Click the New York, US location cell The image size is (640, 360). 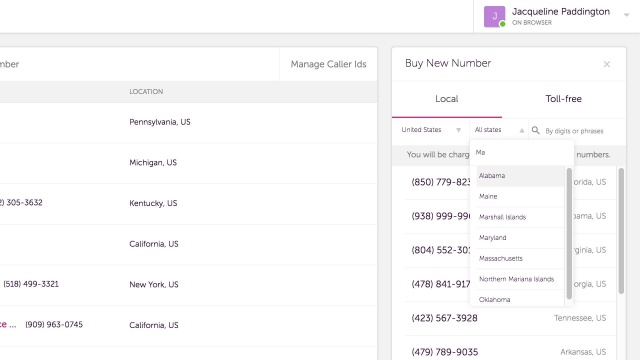[154, 284]
